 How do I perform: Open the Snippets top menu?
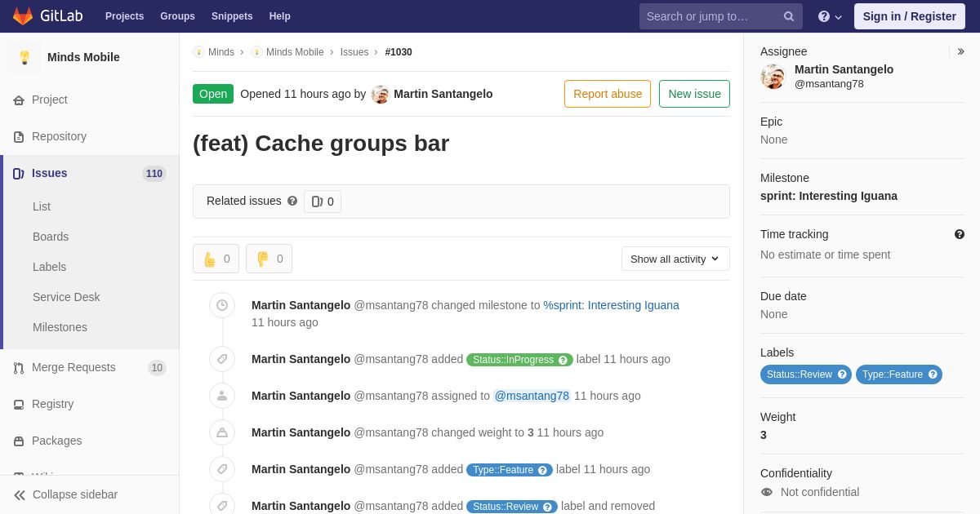click(232, 16)
